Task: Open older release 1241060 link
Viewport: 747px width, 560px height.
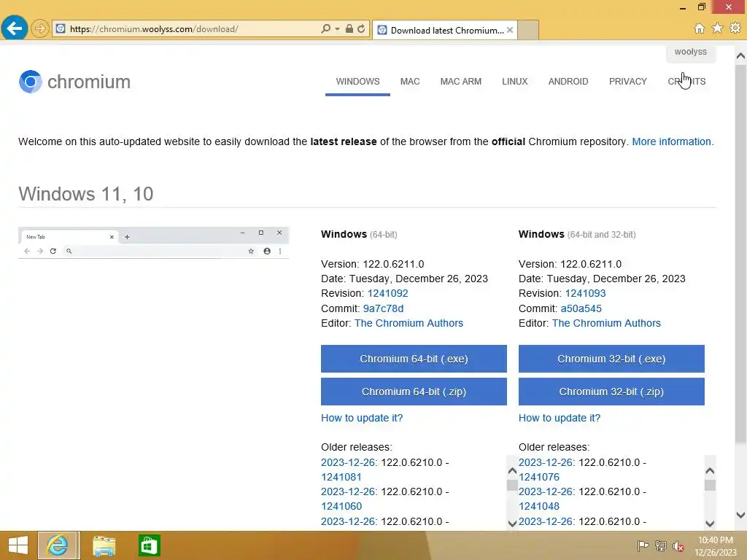Action: pyautogui.click(x=341, y=506)
